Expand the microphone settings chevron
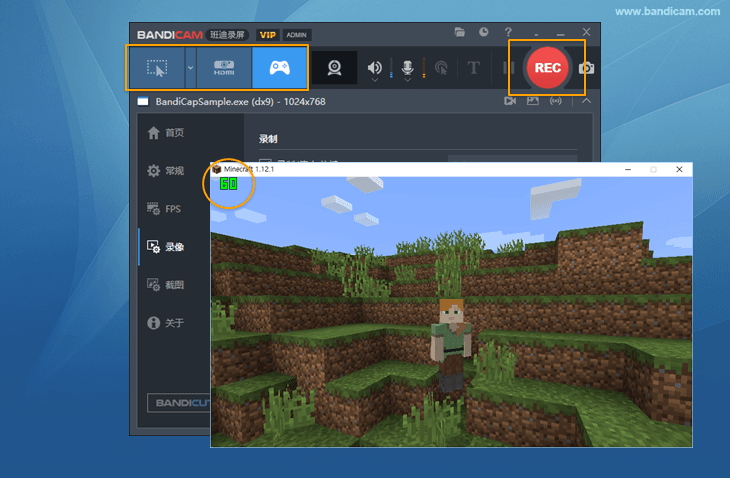Screen dimensions: 730x478 click(x=407, y=81)
